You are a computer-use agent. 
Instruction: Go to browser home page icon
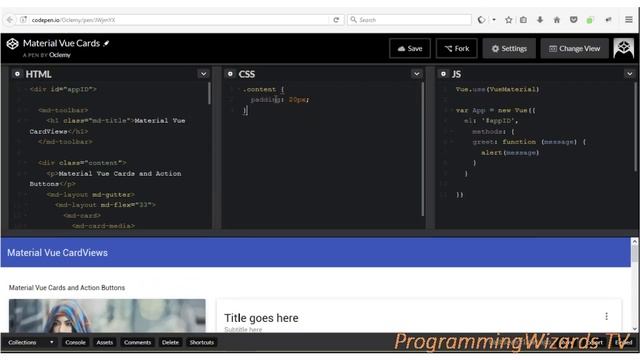pyautogui.click(x=557, y=20)
